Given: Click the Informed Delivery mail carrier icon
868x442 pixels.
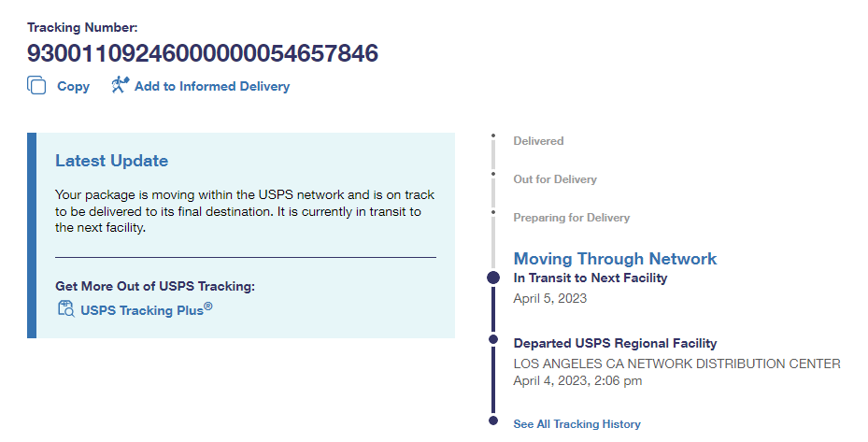Looking at the screenshot, I should click(x=119, y=85).
